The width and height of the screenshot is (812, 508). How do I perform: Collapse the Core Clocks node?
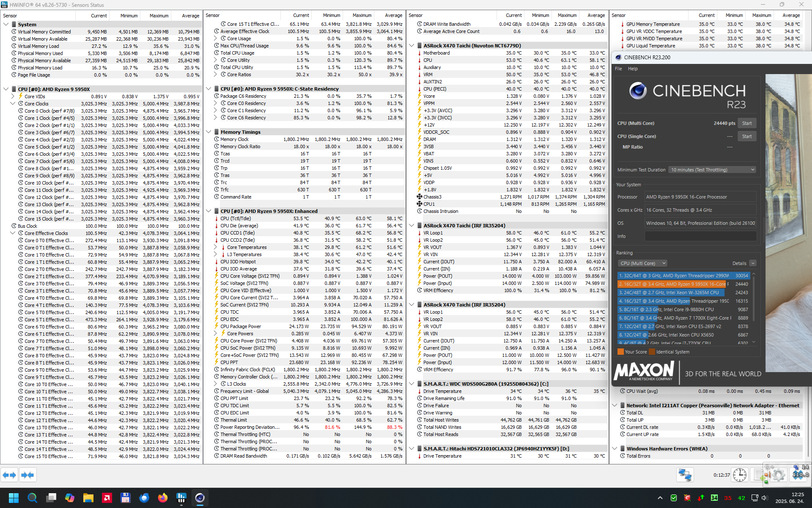click(13, 104)
